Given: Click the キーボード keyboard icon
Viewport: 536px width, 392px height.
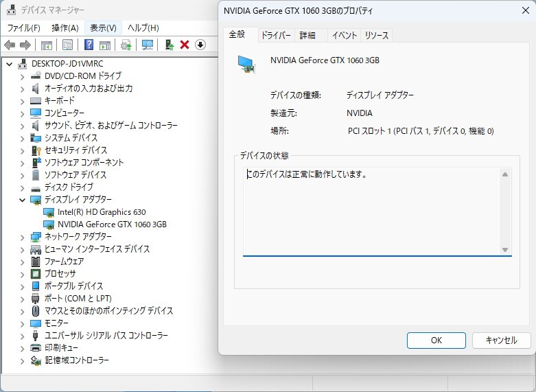Looking at the screenshot, I should click(36, 100).
